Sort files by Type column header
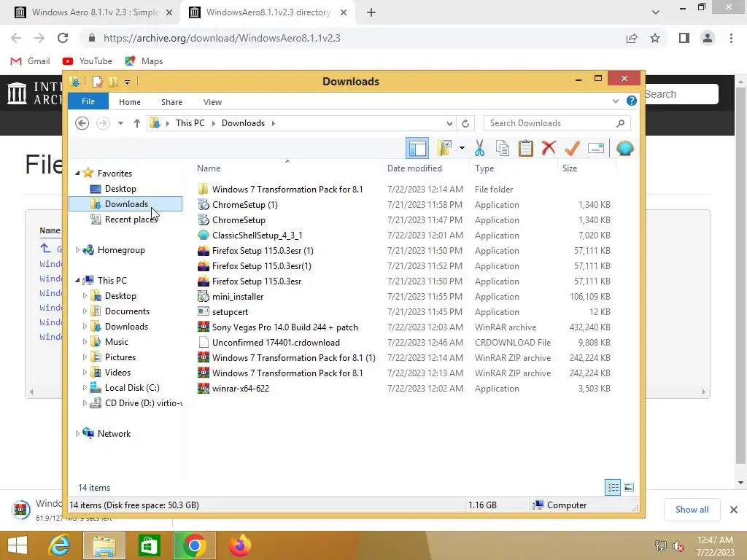The image size is (747, 560). [513, 168]
